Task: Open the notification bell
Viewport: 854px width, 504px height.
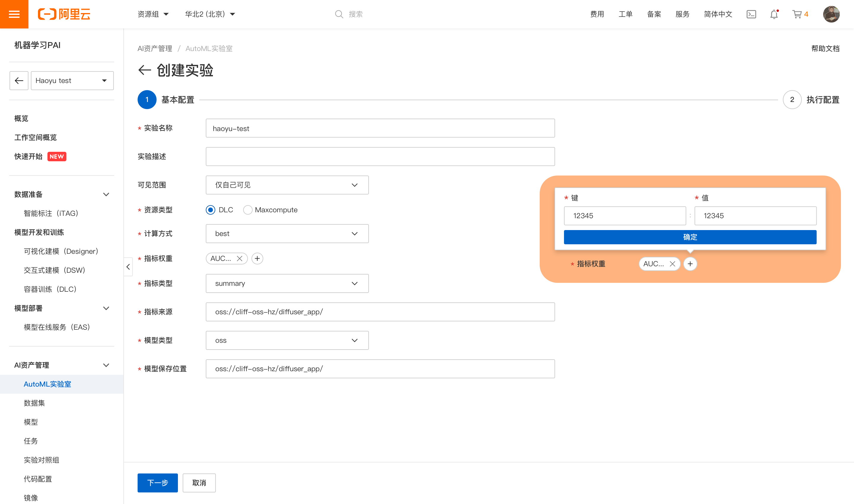Action: (x=774, y=14)
